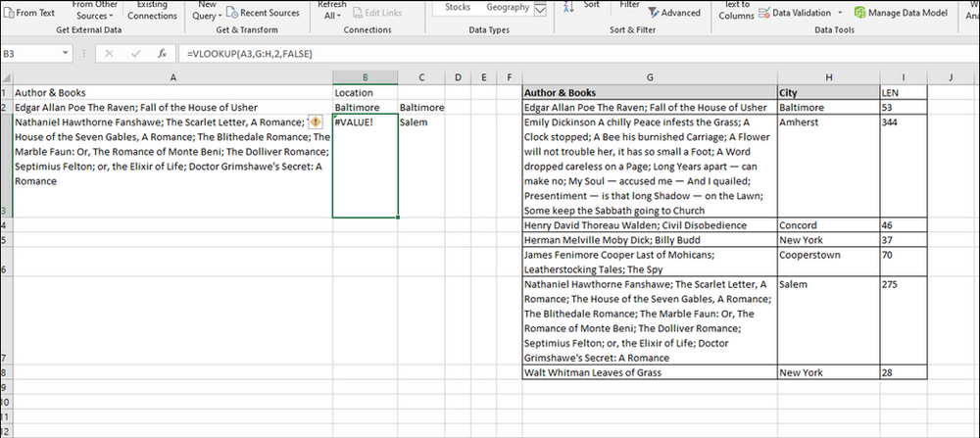
Task: Select the Location header cell B1
Action: pyautogui.click(x=365, y=92)
